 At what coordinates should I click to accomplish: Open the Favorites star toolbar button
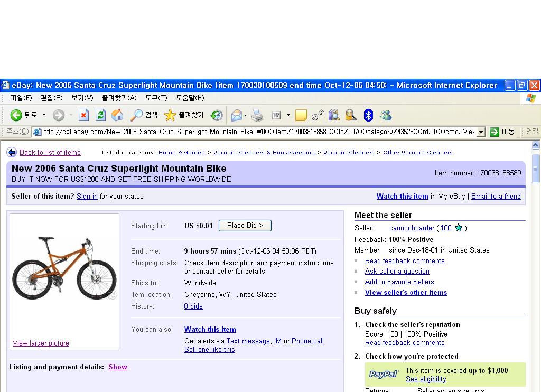[183, 115]
